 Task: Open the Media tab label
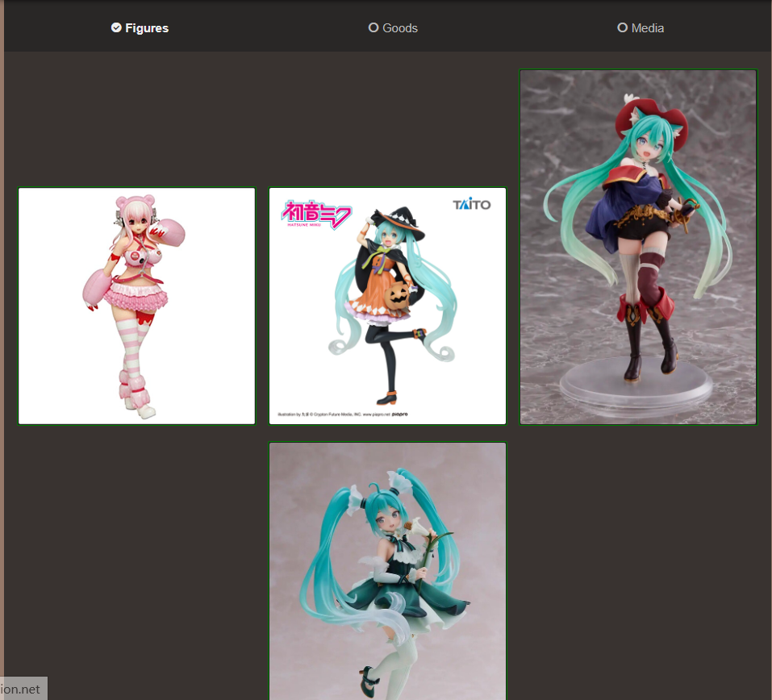[648, 28]
